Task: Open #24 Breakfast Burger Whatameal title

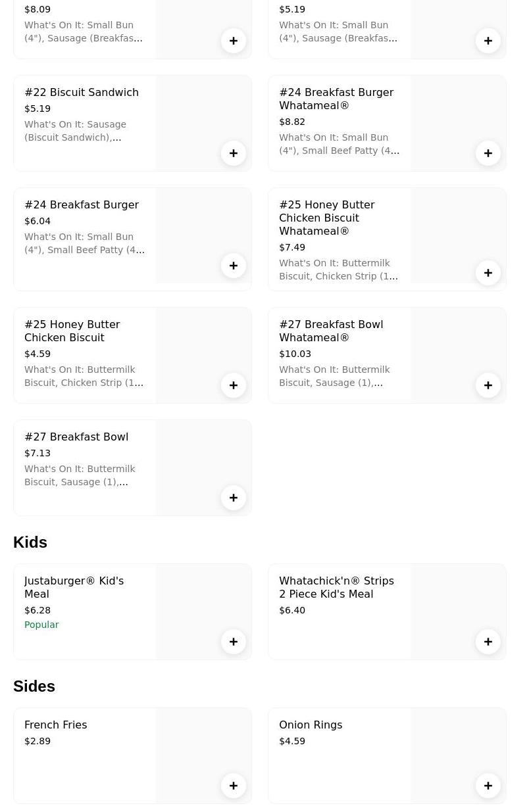Action: (x=336, y=99)
